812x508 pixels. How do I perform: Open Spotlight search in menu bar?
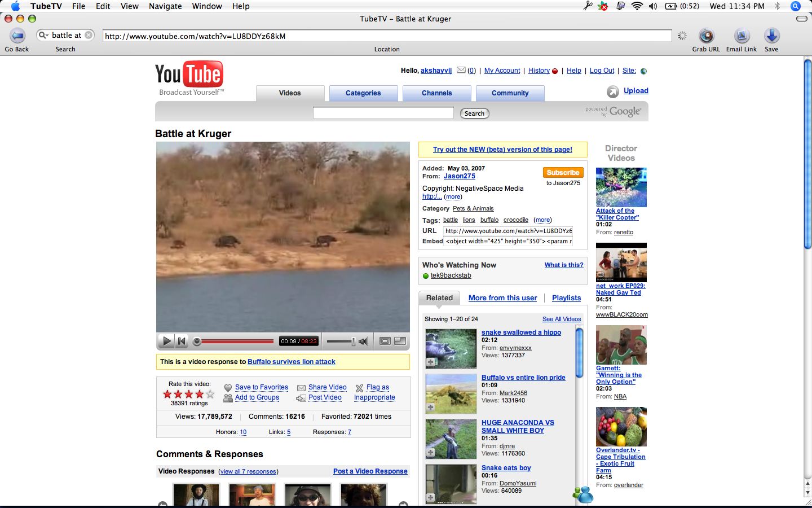tap(795, 6)
